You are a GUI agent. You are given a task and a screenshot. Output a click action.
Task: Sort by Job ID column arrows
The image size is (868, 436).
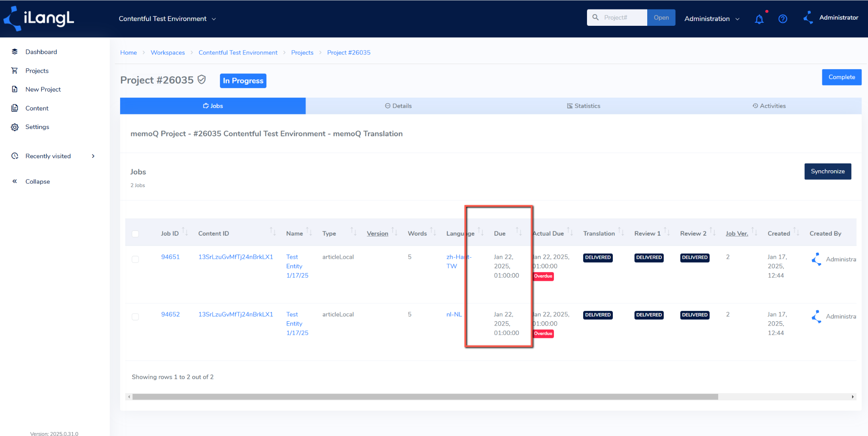click(185, 231)
